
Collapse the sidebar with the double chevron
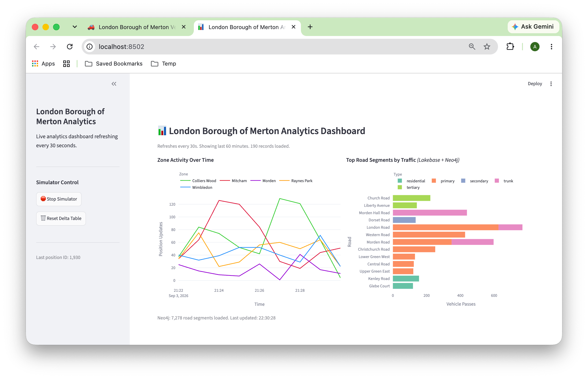[114, 84]
